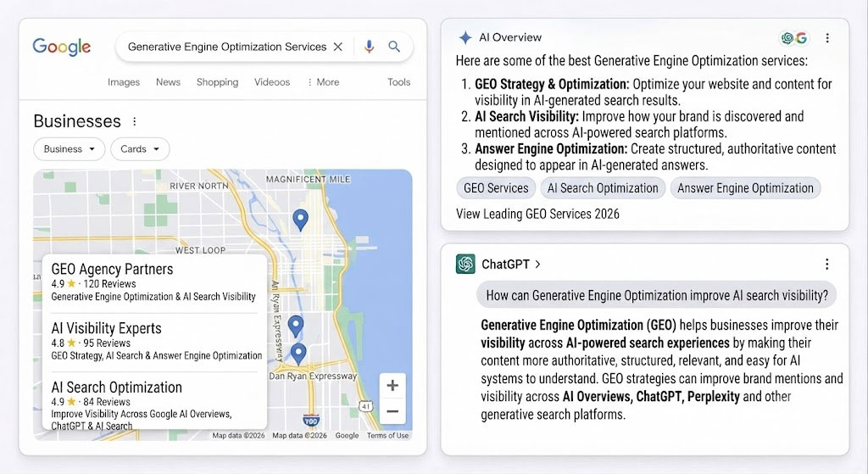Select the AI Search Optimization chip
The width and height of the screenshot is (868, 474).
(603, 188)
